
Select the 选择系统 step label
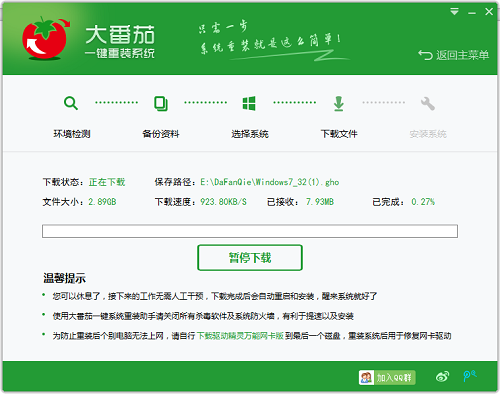(250, 134)
